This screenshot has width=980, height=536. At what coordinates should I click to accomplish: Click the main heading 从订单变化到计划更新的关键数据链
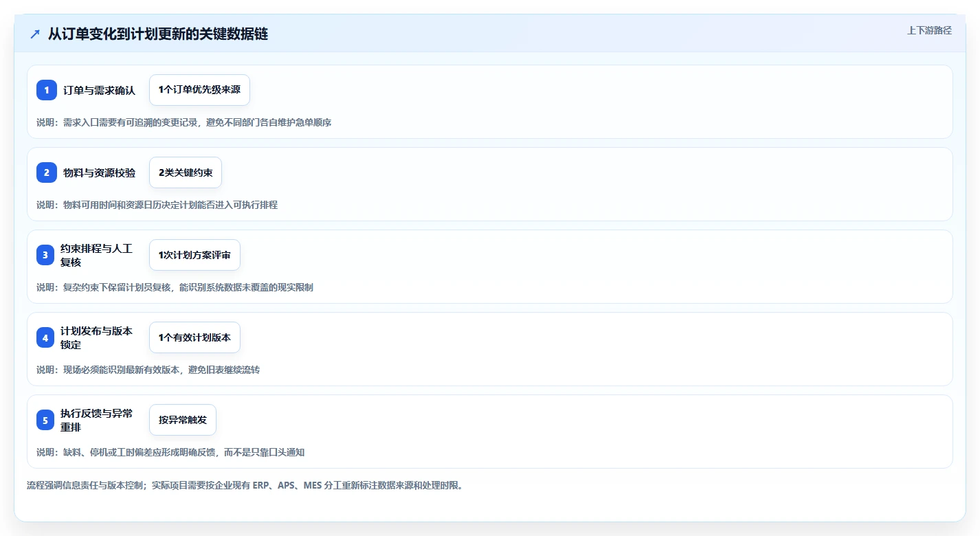(x=158, y=34)
